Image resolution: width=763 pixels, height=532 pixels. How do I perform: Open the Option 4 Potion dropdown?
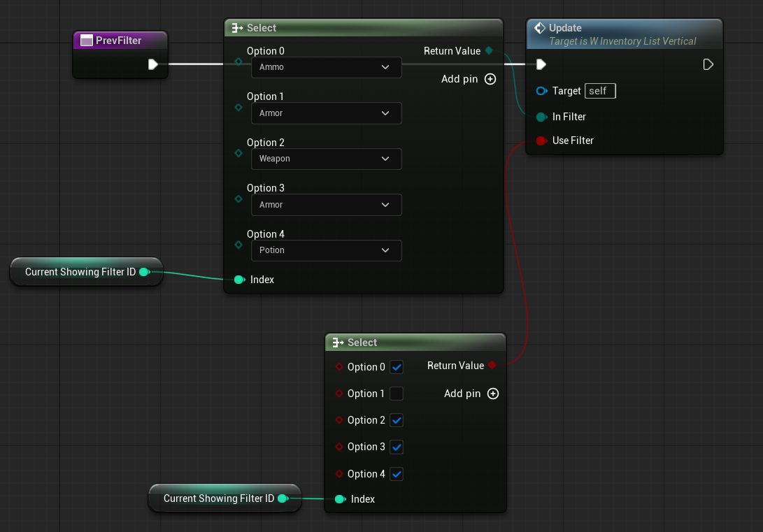coord(326,250)
